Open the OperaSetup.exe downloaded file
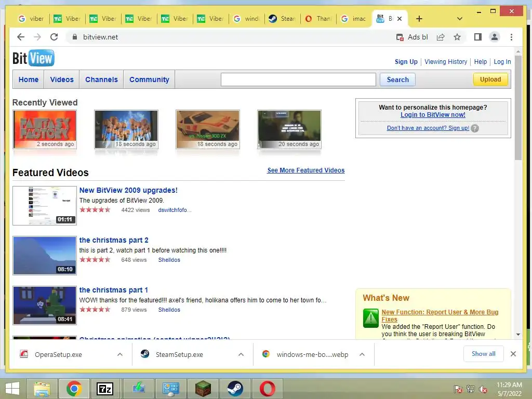The image size is (532, 399). tap(58, 354)
